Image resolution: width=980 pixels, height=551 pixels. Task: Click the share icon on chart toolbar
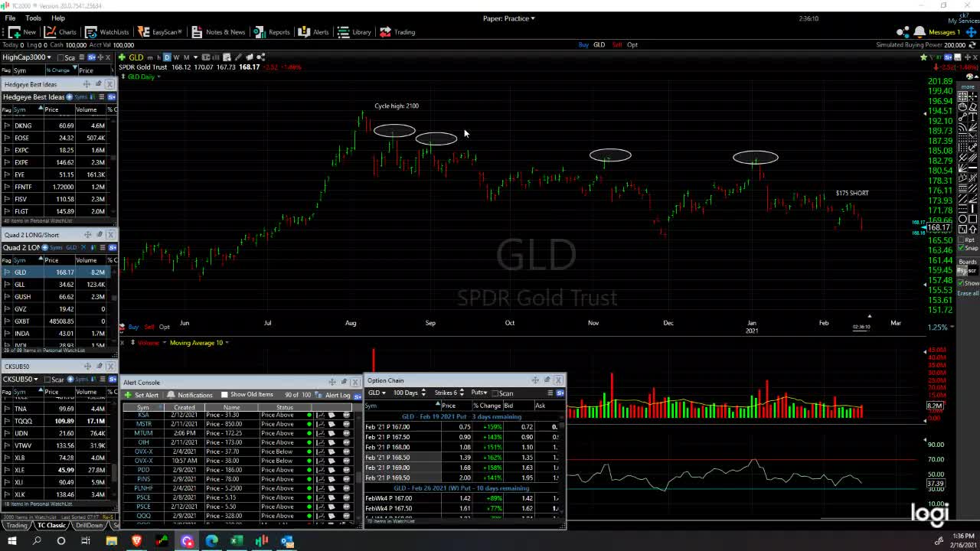click(x=261, y=57)
